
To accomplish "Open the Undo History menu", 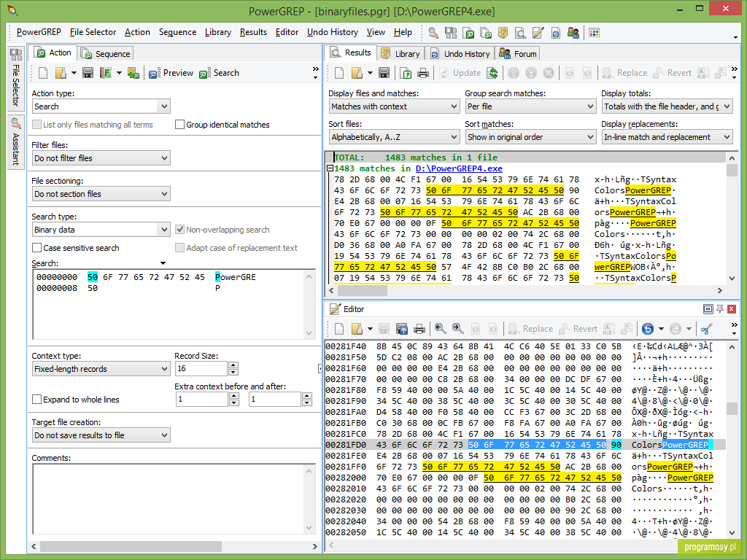I will point(333,32).
